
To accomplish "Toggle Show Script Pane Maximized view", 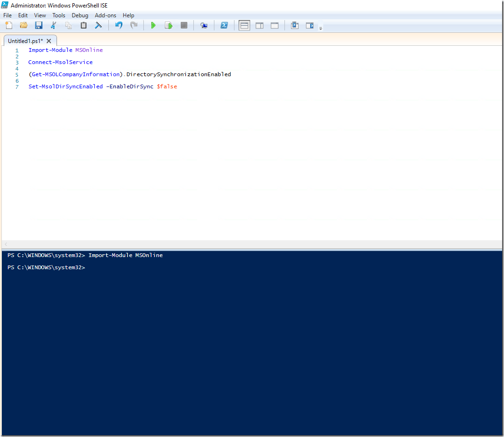I will [274, 25].
